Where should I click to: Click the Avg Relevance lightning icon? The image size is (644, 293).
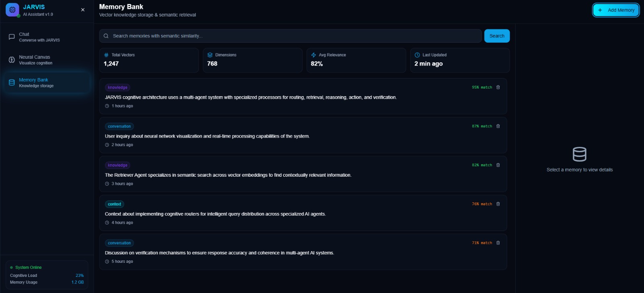[314, 55]
